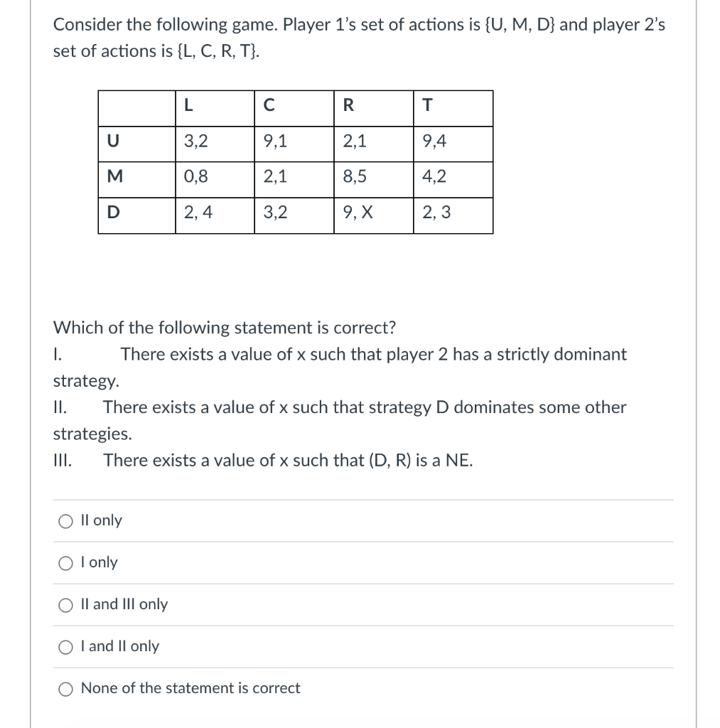
Task: Click the scrollbar on the left edge
Action: (30, 364)
